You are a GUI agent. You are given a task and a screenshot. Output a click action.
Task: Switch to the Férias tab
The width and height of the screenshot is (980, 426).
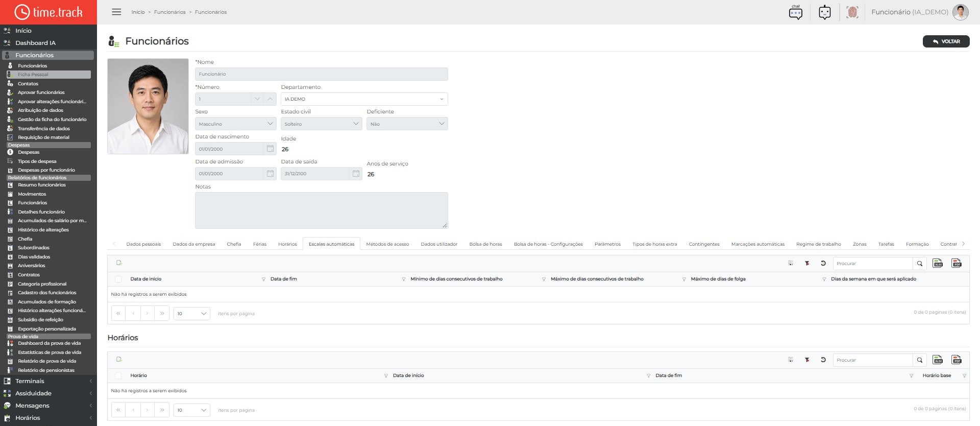coord(260,244)
